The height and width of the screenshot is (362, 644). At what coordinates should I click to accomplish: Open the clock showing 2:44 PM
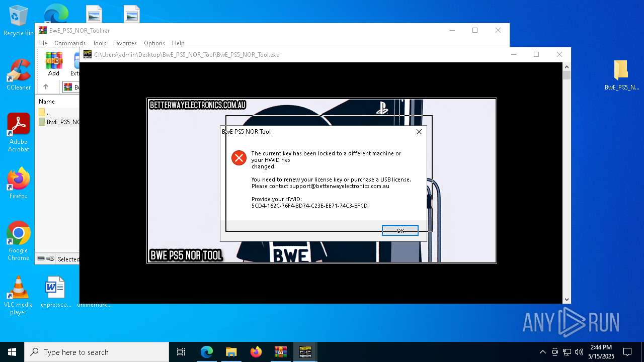point(601,352)
